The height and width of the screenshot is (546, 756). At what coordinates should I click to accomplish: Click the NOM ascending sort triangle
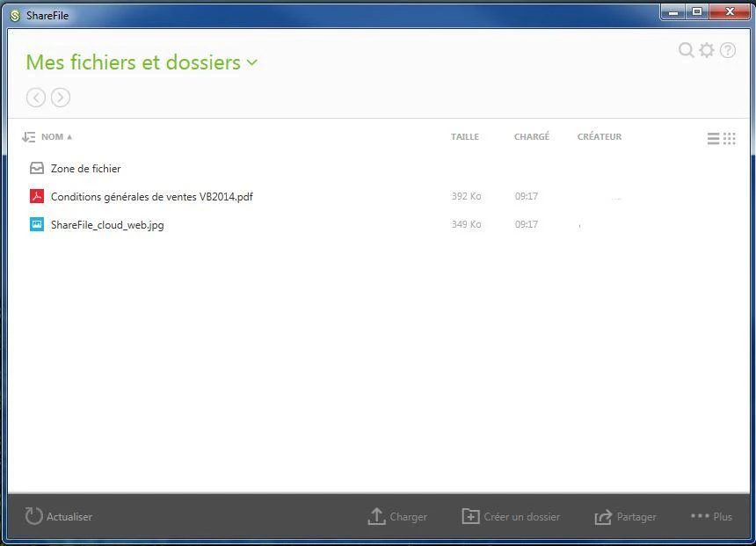[69, 137]
